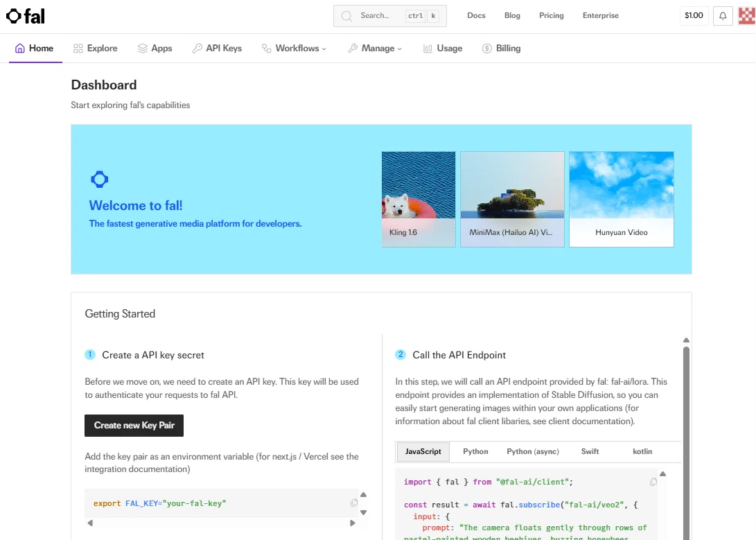Screen dimensions: 756x540
Task: Click FAL_KEY snippet scroll-up arrow
Action: click(364, 495)
